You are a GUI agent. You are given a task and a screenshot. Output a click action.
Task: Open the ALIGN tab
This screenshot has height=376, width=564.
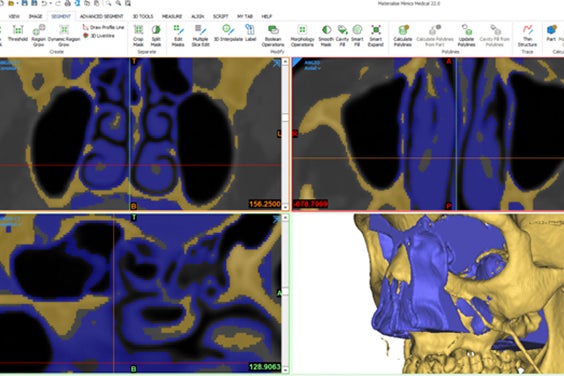click(197, 16)
